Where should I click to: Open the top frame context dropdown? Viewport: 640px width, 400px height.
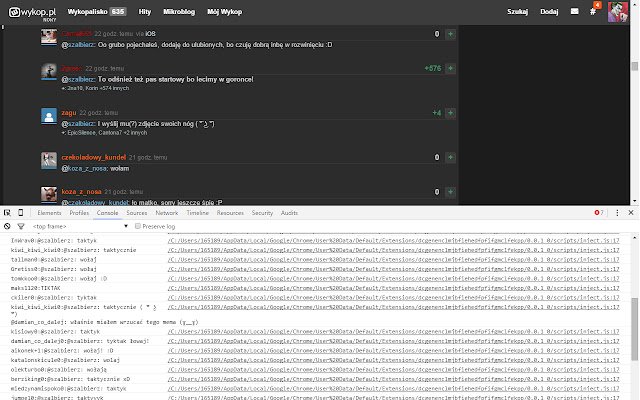[x=80, y=226]
